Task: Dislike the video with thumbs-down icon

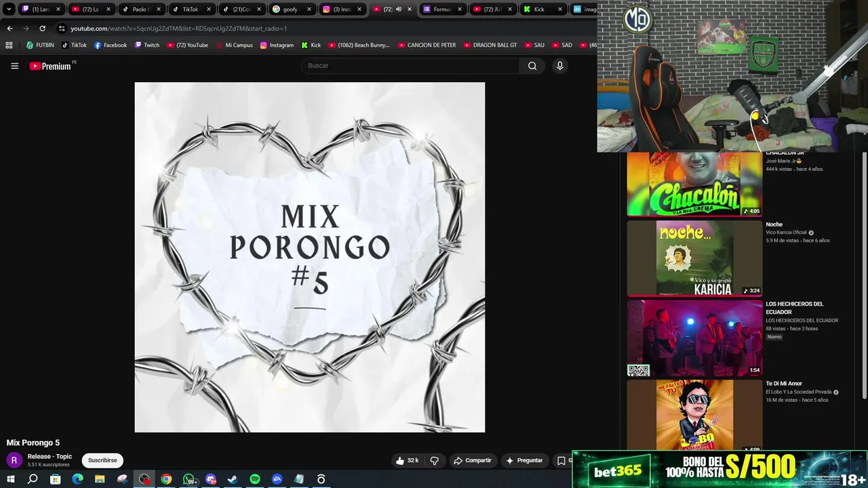Action: click(435, 460)
